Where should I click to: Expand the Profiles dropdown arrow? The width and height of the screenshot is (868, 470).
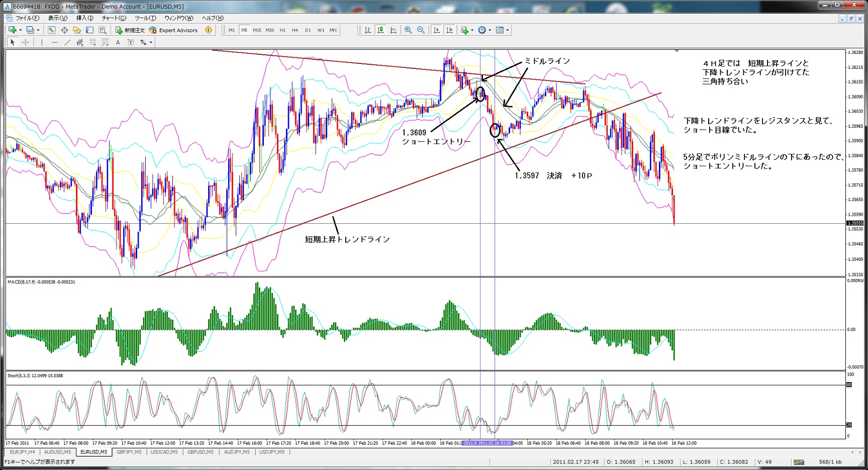pos(38,30)
